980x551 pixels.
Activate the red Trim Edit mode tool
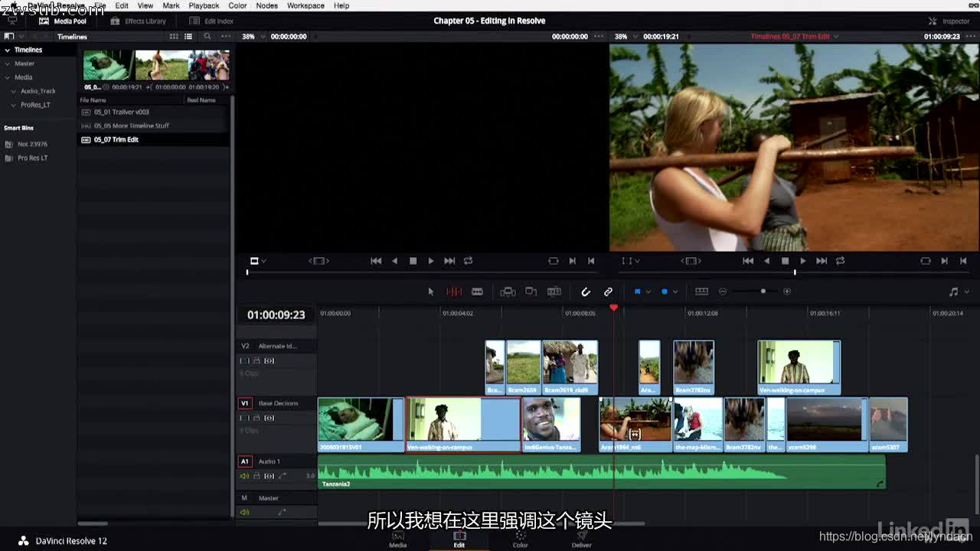[454, 292]
